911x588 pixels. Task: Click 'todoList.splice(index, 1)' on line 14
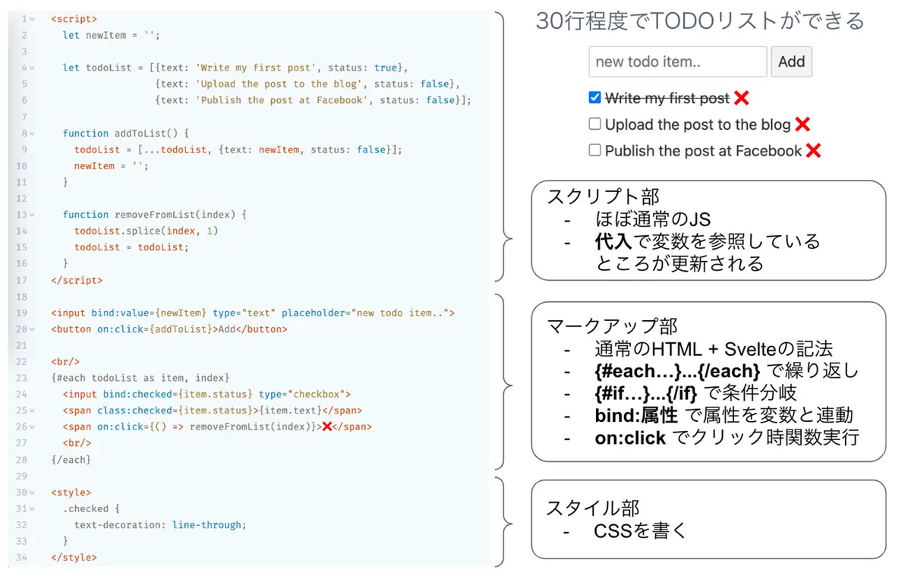146,231
